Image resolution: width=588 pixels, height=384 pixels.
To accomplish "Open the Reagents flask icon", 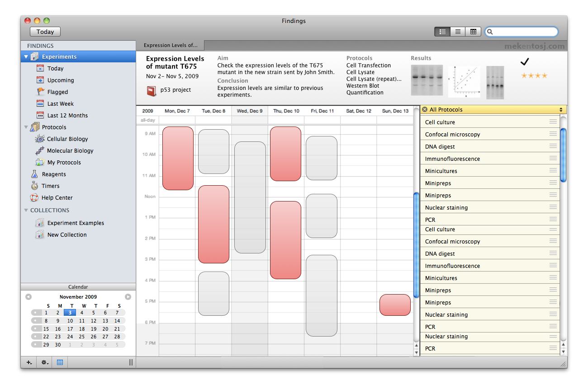I will click(34, 174).
